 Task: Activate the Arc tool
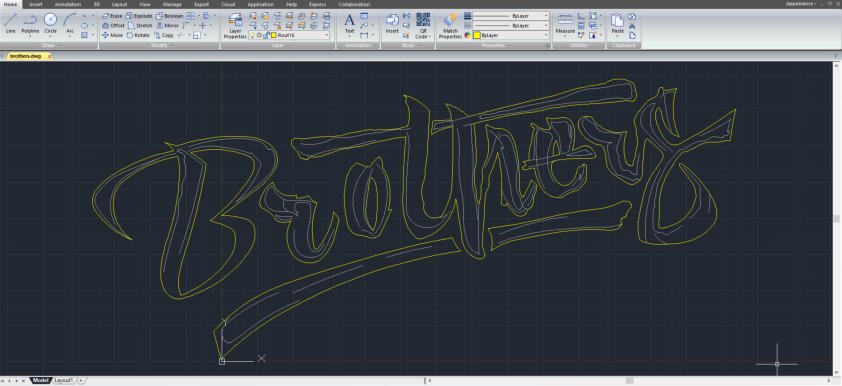point(70,24)
